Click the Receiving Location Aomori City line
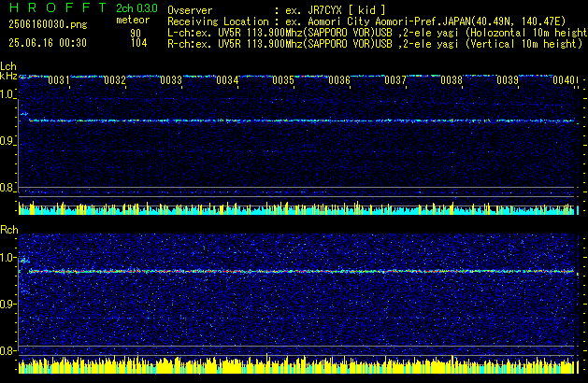 [x=366, y=21]
